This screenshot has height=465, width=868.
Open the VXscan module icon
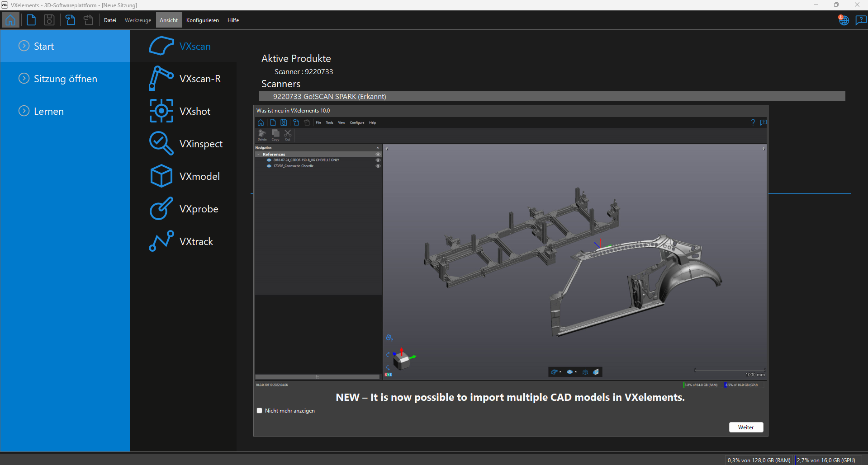161,46
